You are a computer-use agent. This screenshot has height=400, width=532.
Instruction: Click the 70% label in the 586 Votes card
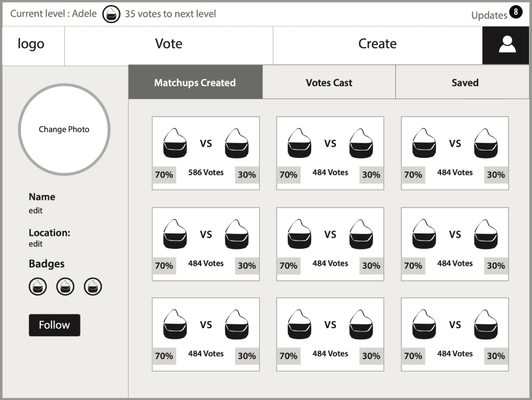point(164,175)
